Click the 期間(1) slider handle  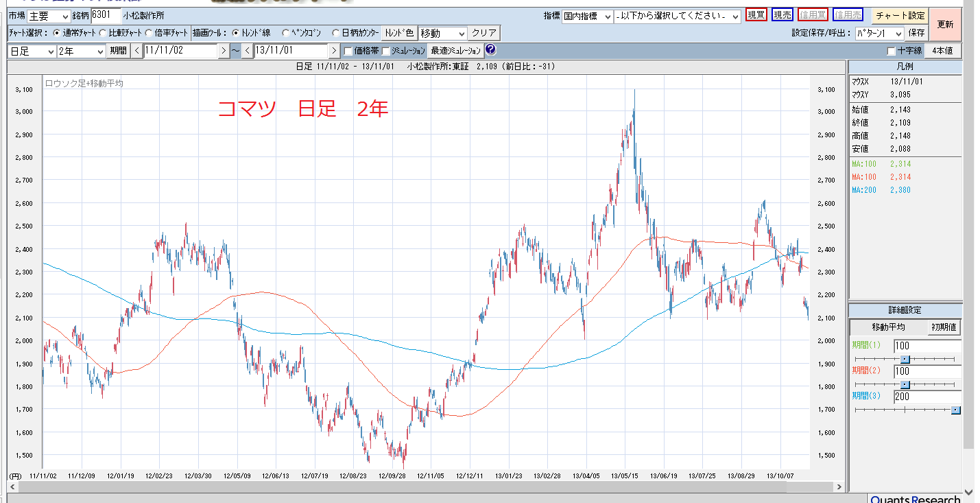(905, 359)
